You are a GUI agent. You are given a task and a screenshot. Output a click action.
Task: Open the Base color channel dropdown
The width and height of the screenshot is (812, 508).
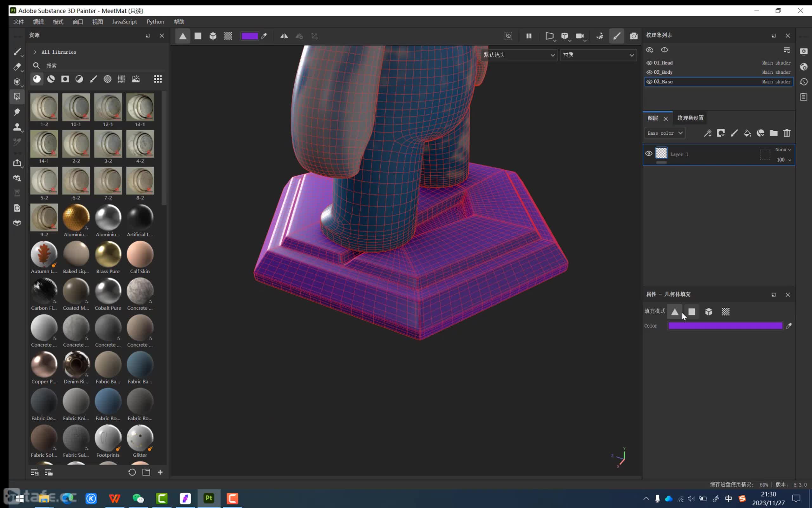click(x=665, y=133)
